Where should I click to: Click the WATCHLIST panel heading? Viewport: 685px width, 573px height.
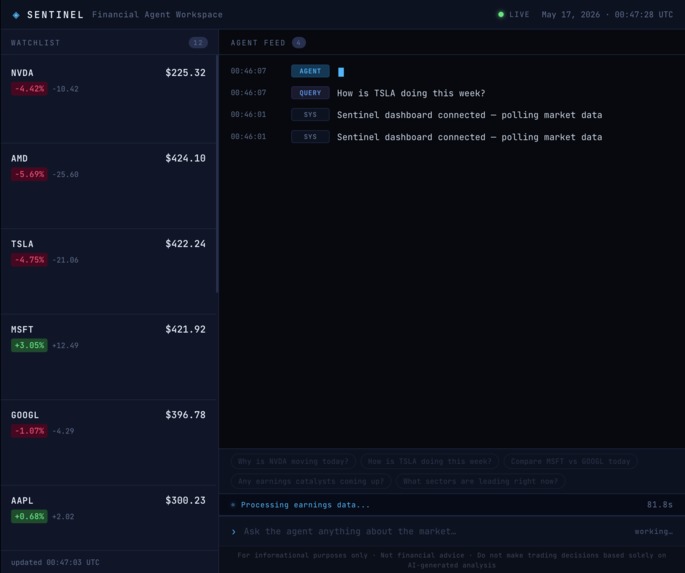click(35, 43)
